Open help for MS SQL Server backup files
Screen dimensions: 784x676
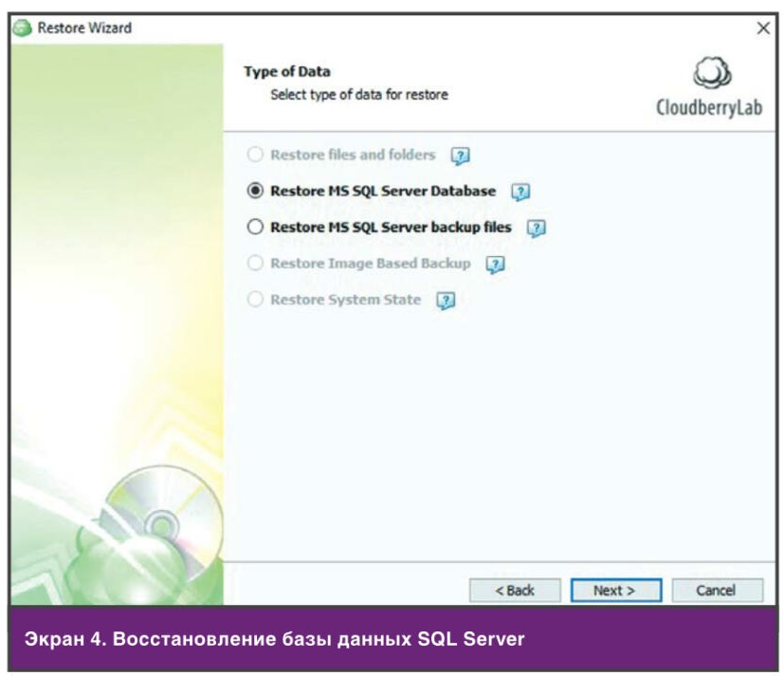[x=536, y=228]
